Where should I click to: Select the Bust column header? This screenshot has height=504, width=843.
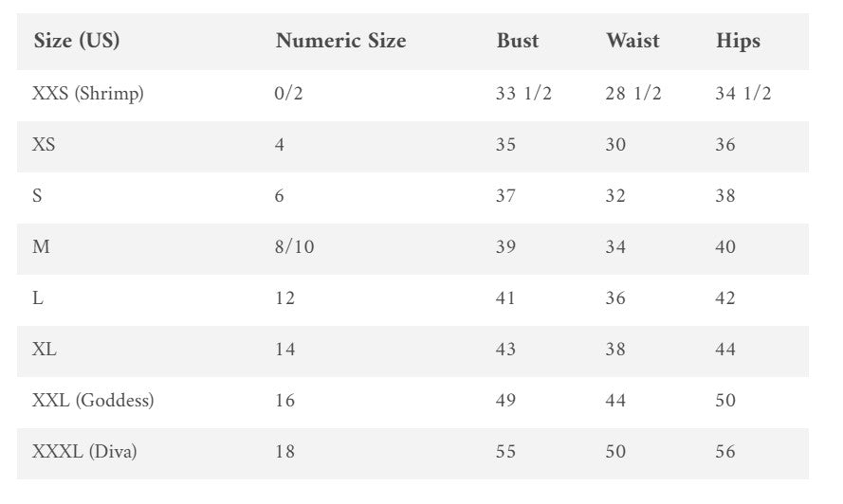pyautogui.click(x=517, y=41)
